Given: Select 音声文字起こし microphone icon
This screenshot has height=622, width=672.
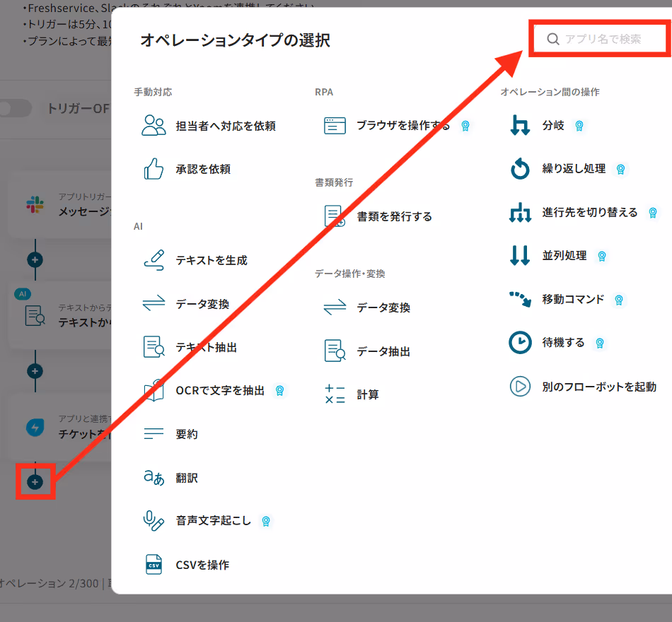Looking at the screenshot, I should tap(153, 520).
